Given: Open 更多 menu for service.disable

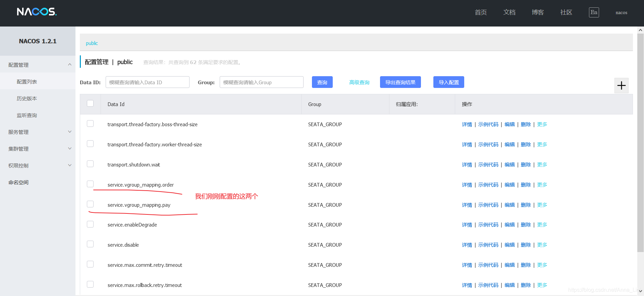Looking at the screenshot, I should 542,245.
